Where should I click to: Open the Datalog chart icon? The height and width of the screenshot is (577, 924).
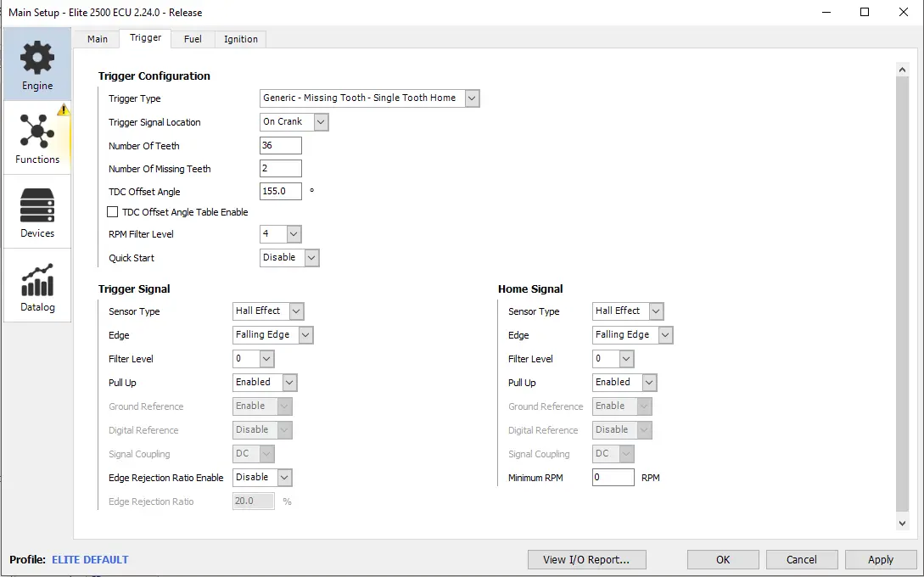(37, 280)
